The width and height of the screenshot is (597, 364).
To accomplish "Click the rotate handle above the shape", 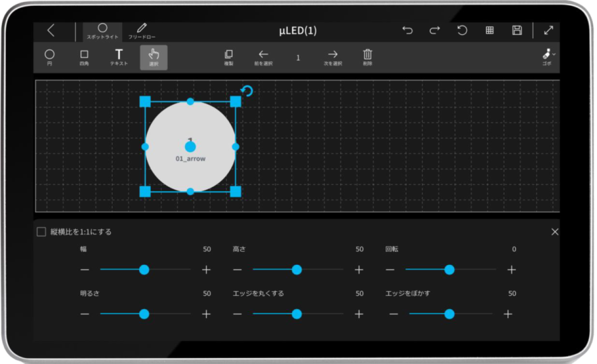I will 247,91.
